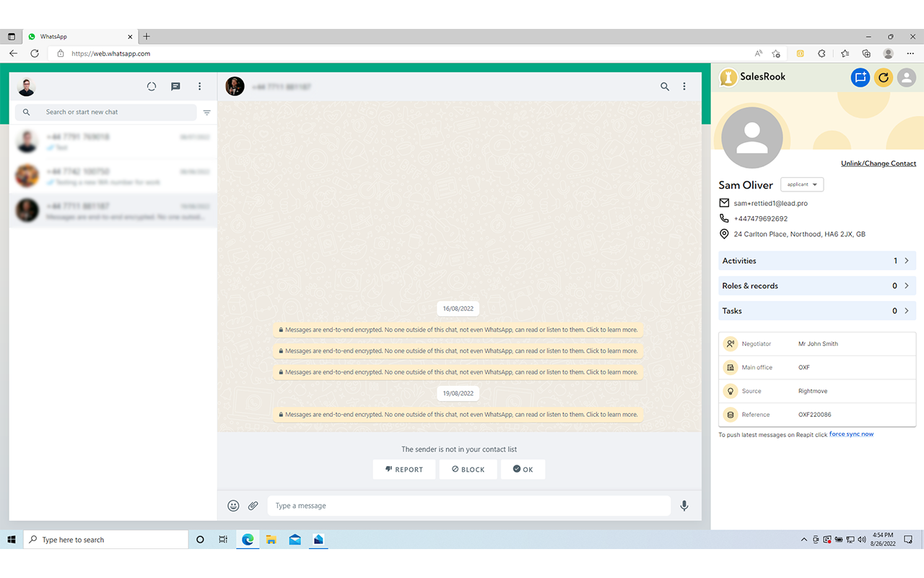Click phone number +447479692692
The height and width of the screenshot is (578, 924).
click(x=760, y=218)
